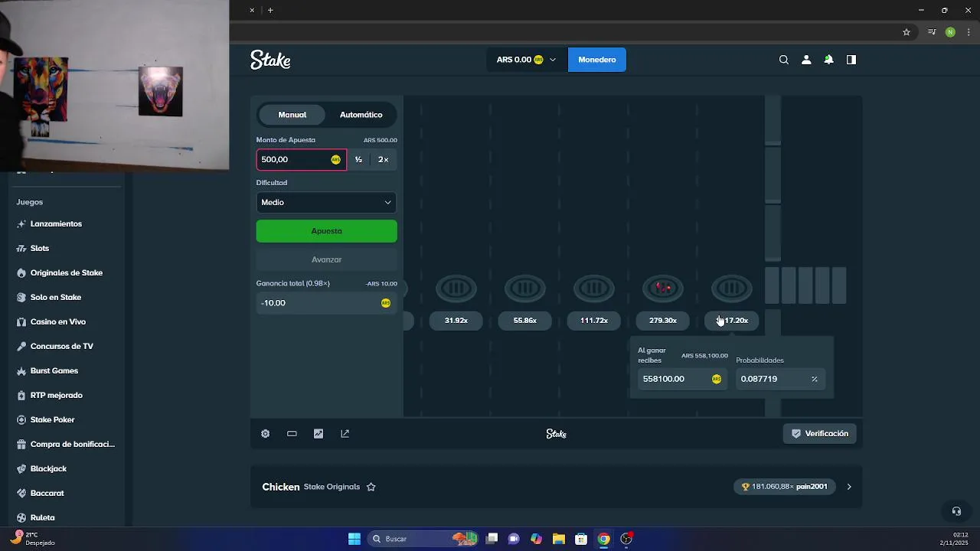980x551 pixels.
Task: Click the 279.30x multiplier label
Action: (x=663, y=321)
